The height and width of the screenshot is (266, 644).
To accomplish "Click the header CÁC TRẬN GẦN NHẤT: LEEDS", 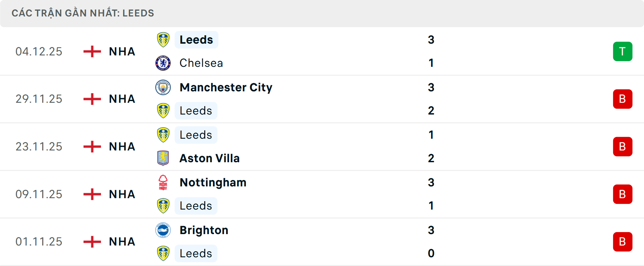I will pos(83,13).
